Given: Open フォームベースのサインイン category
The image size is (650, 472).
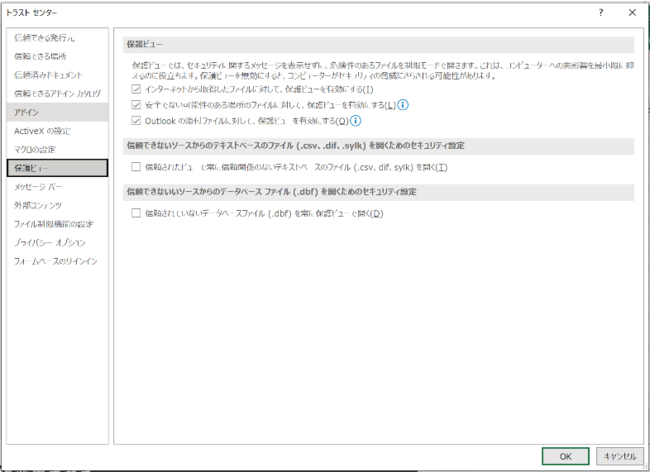Looking at the screenshot, I should pos(57,261).
